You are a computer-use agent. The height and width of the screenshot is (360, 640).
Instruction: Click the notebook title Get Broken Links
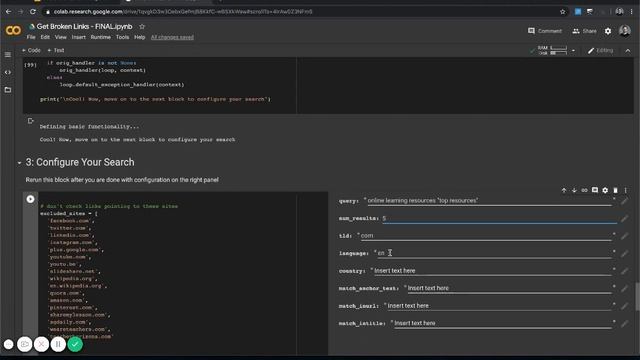pyautogui.click(x=84, y=27)
